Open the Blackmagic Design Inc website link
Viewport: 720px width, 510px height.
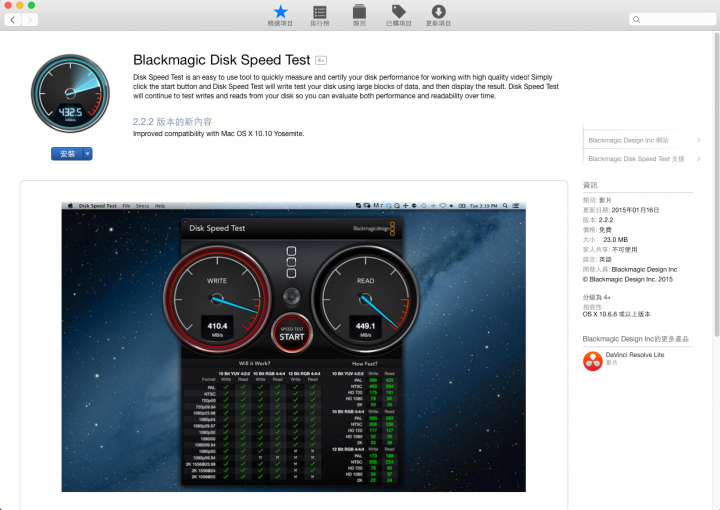click(628, 140)
